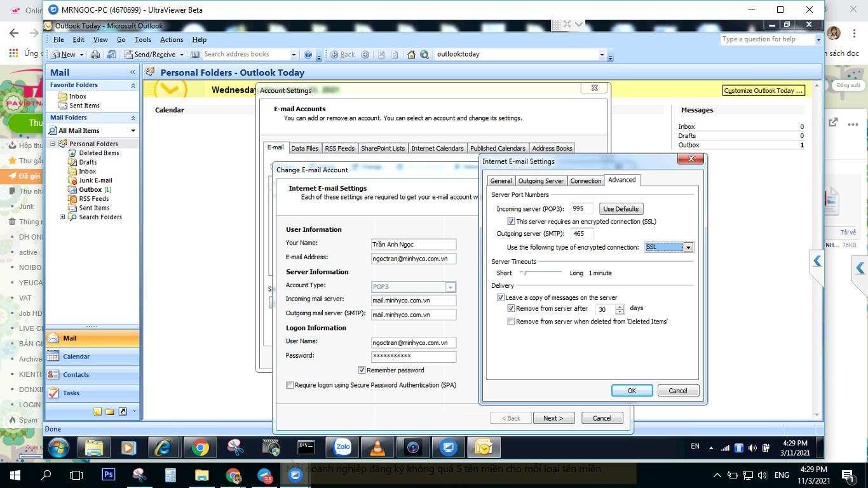This screenshot has width=868, height=488.
Task: Click the Outlook Help question mark icon
Action: tap(308, 55)
